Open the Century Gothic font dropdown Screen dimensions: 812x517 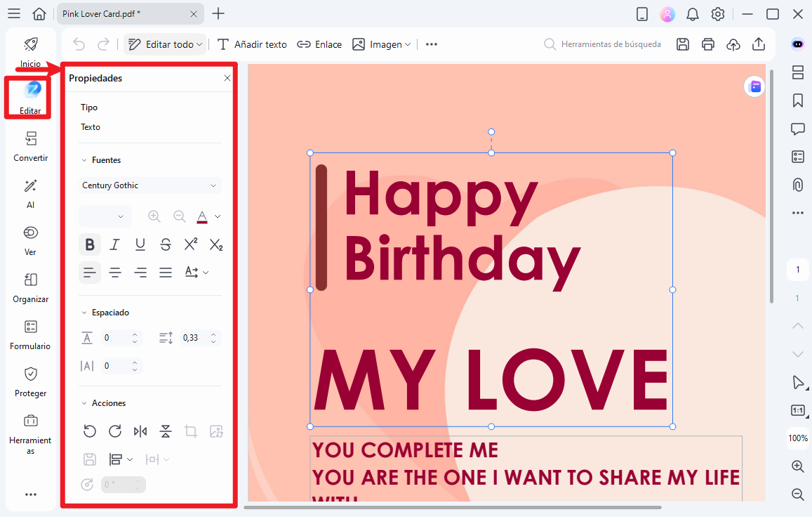coord(149,185)
